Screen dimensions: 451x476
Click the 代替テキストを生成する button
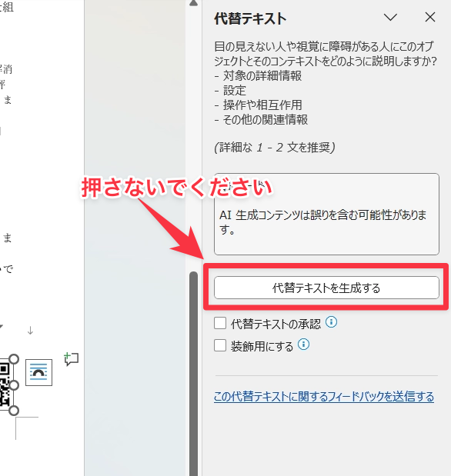pyautogui.click(x=326, y=288)
